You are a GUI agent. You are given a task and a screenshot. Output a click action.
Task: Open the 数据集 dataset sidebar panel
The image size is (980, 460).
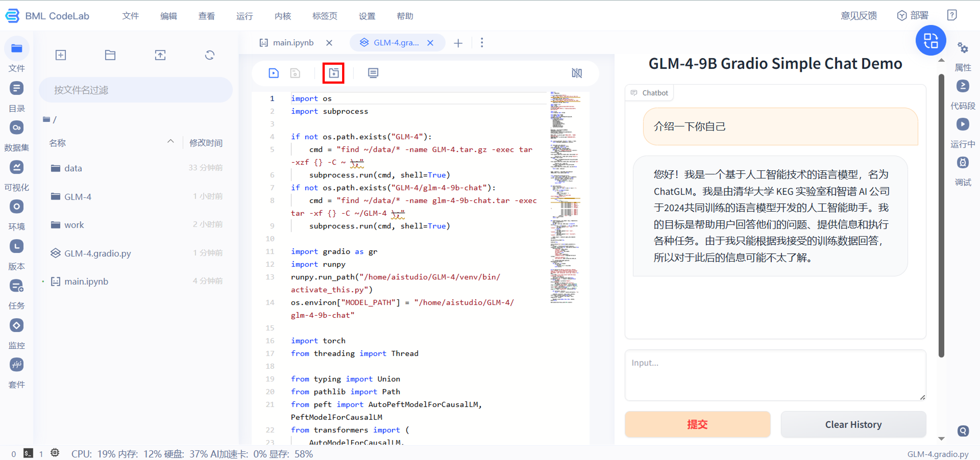(x=16, y=136)
